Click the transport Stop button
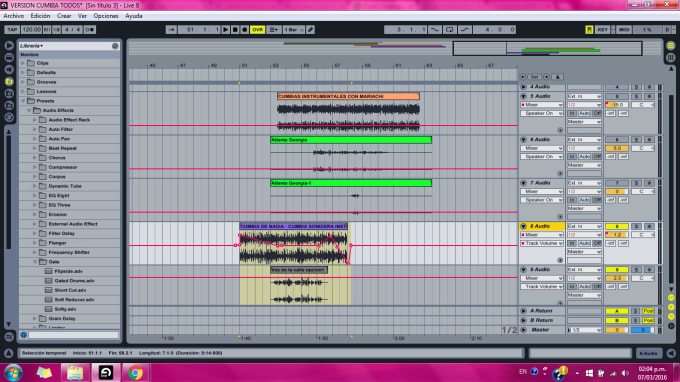 pos(235,29)
